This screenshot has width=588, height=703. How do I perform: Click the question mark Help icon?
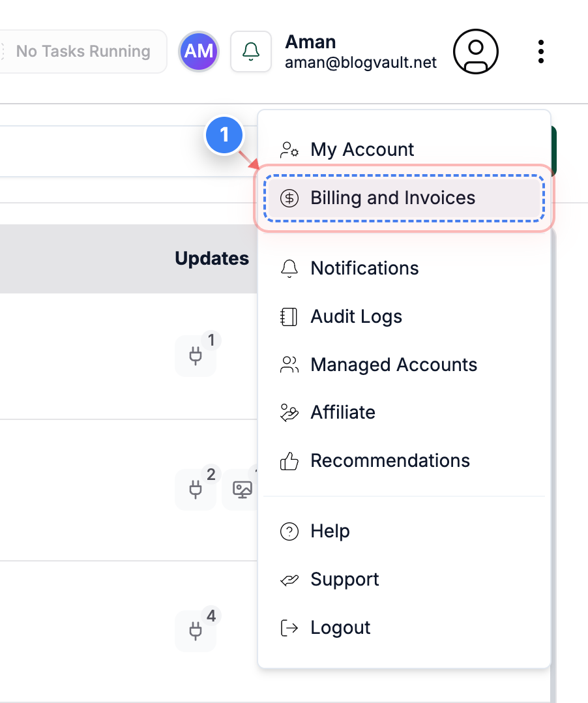(x=289, y=531)
